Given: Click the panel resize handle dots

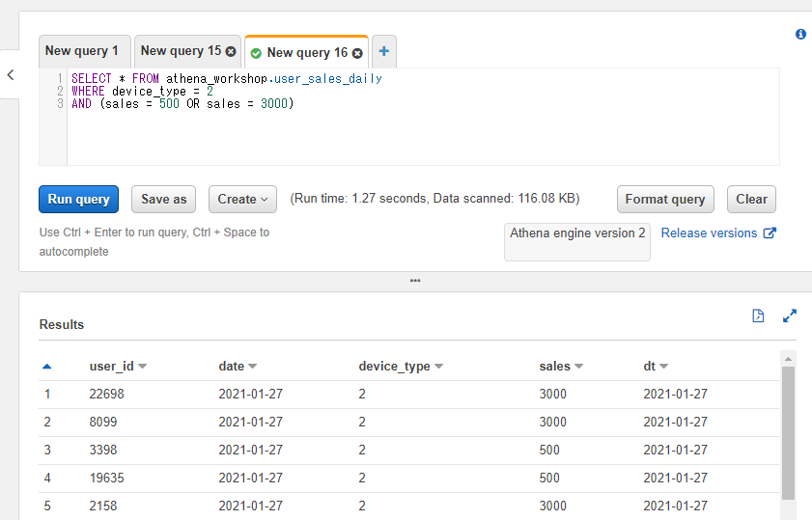Looking at the screenshot, I should point(415,281).
